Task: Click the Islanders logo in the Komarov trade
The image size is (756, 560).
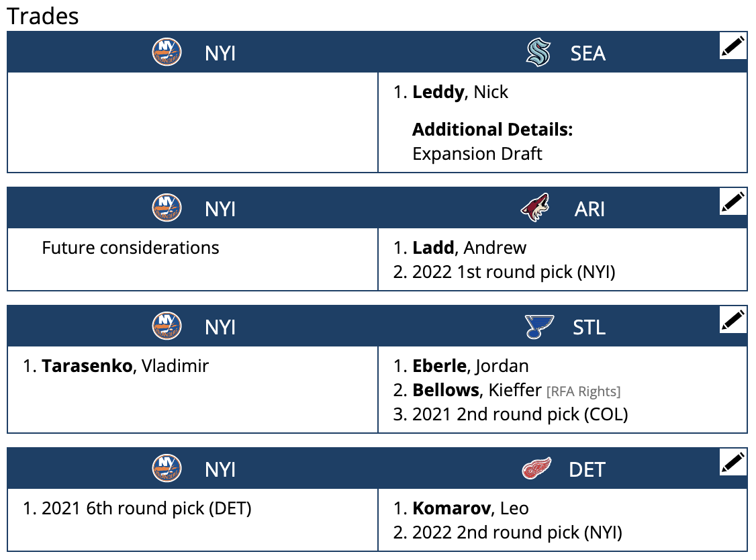Action: pyautogui.click(x=167, y=468)
